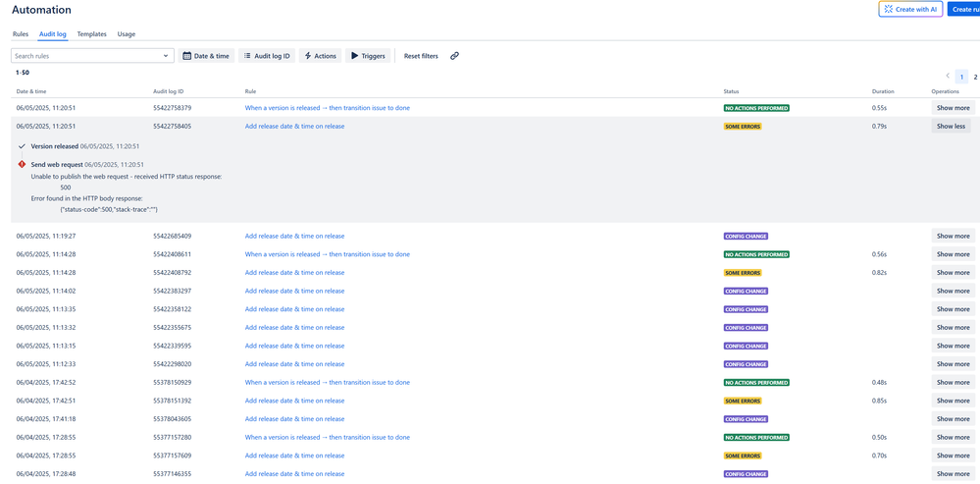Open the Triggers filter
980x484 pixels.
pyautogui.click(x=368, y=56)
